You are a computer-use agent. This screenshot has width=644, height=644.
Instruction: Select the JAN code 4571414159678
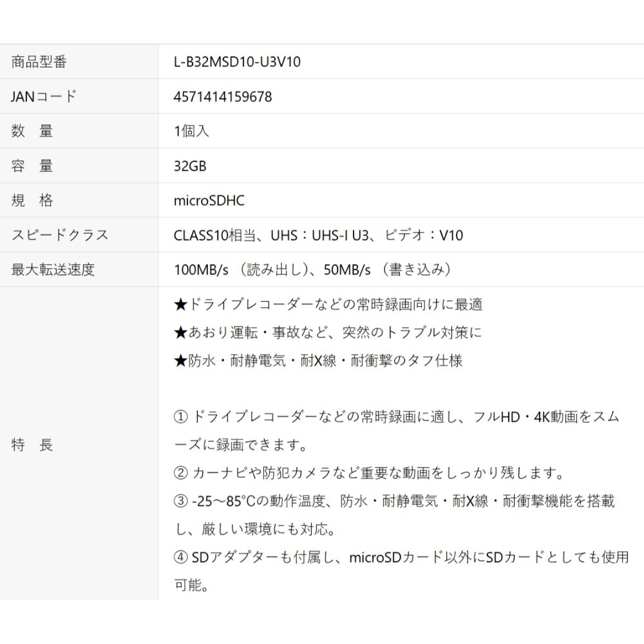click(223, 97)
